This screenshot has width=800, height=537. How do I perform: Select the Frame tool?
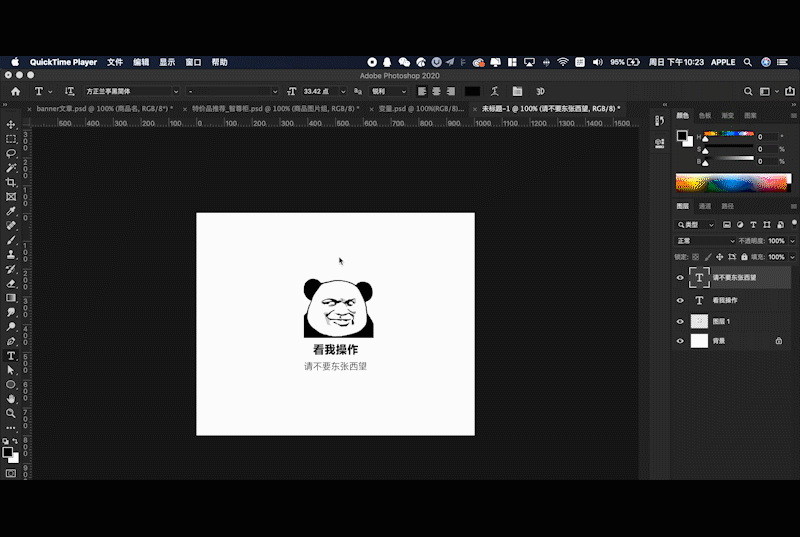[11, 197]
